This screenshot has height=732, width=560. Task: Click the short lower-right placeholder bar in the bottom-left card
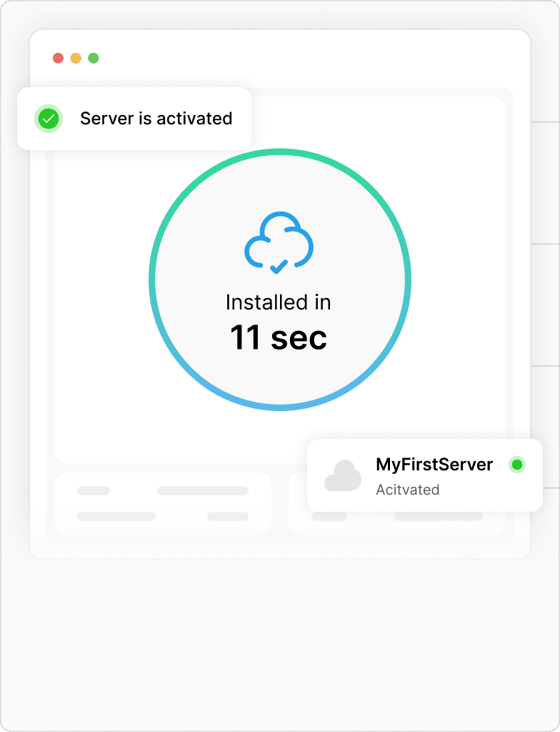[x=228, y=516]
